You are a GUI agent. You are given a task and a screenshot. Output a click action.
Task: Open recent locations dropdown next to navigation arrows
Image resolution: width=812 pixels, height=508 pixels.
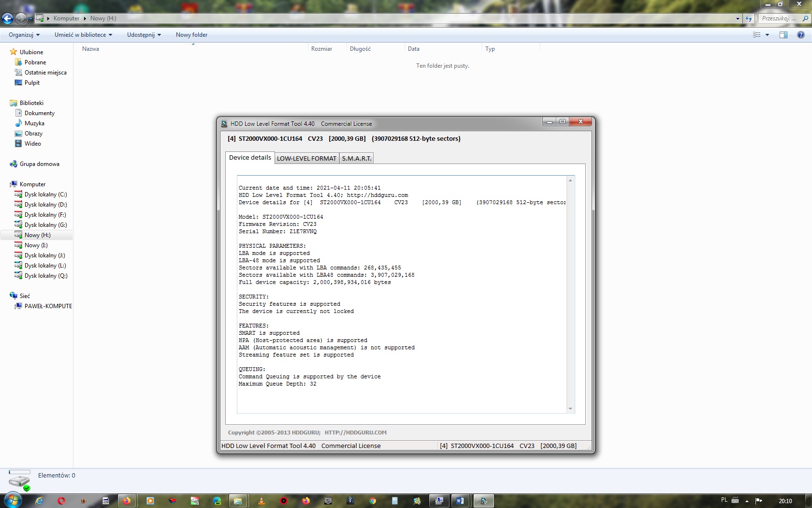pos(30,19)
